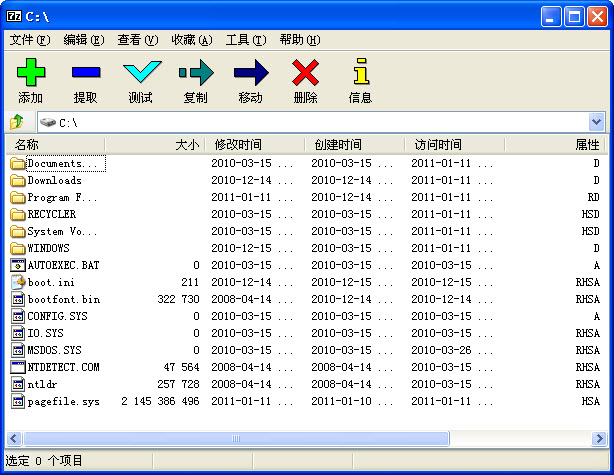Click the up-folder icon beside address bar

(x=17, y=122)
